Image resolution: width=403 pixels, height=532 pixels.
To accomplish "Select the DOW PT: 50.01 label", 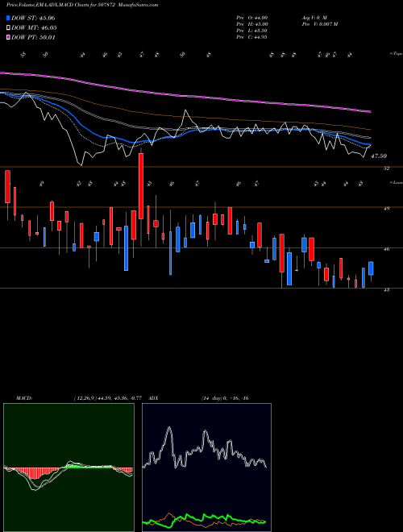I will (x=33, y=37).
